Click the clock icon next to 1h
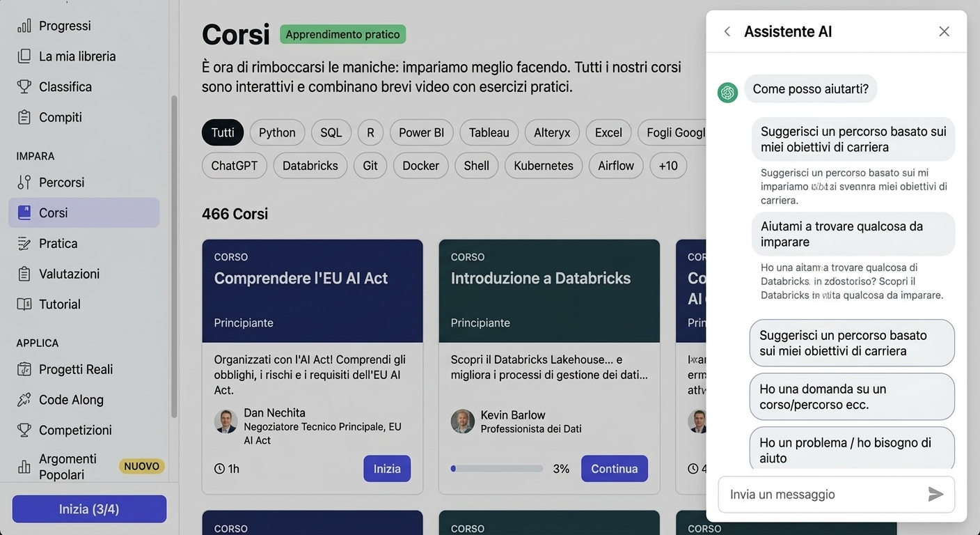This screenshot has width=980, height=535. [219, 469]
